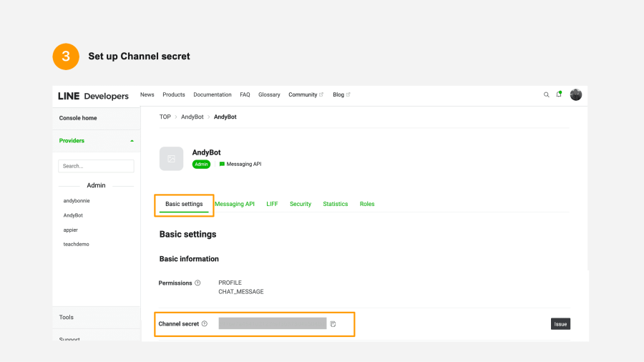The height and width of the screenshot is (362, 644).
Task: Open the notifications bell icon
Action: pyautogui.click(x=559, y=94)
